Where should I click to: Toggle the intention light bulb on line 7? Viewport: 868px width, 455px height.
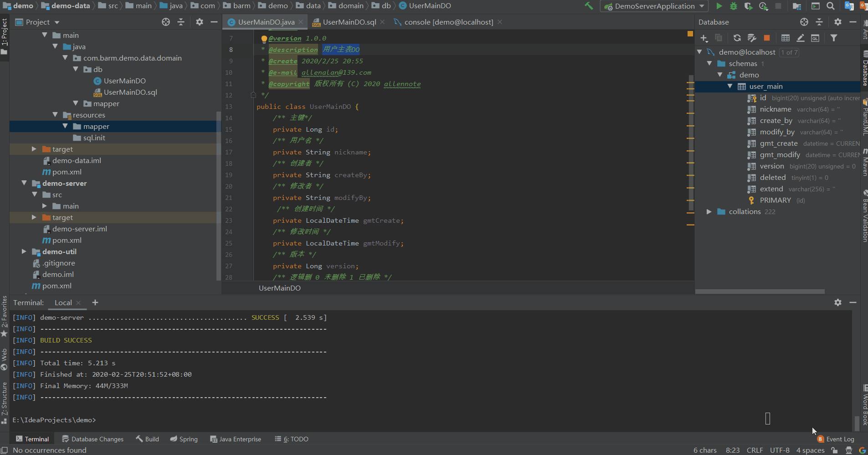pyautogui.click(x=264, y=39)
